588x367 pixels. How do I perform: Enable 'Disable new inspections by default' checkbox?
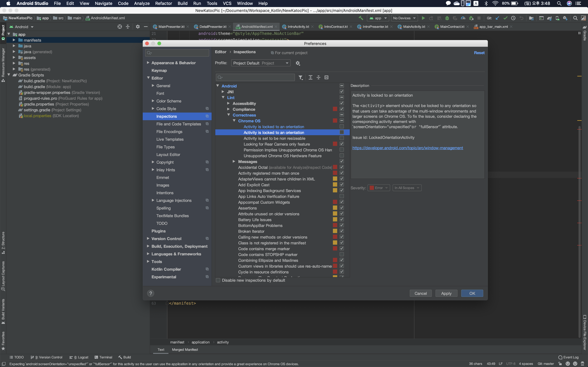[218, 280]
